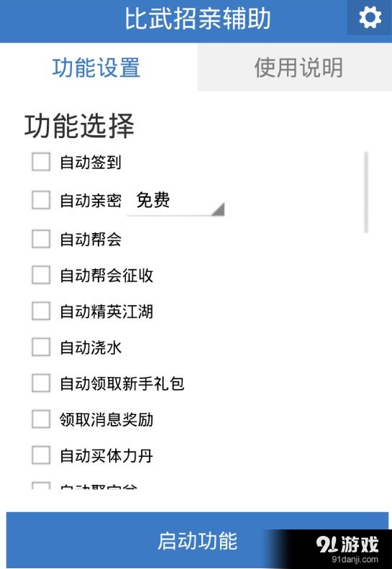Tick the 自动买体力丹 checkbox
This screenshot has width=392, height=569.
point(41,455)
